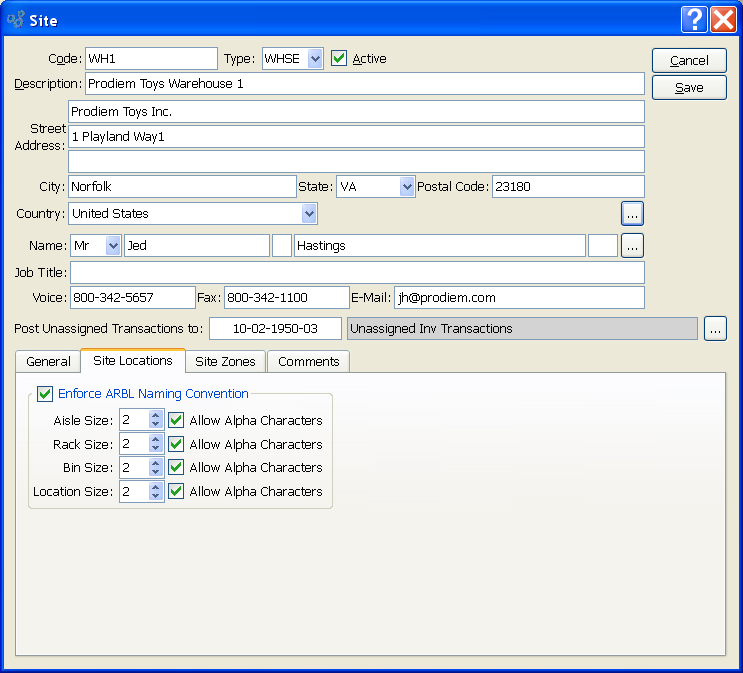Click the Save button
The image size is (743, 673).
pyautogui.click(x=689, y=87)
